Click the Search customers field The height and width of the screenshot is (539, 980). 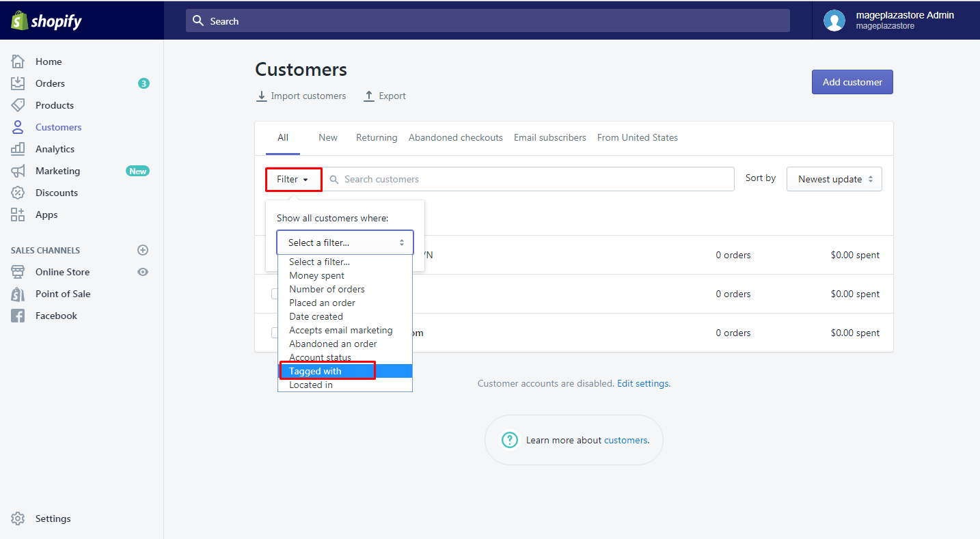(528, 179)
